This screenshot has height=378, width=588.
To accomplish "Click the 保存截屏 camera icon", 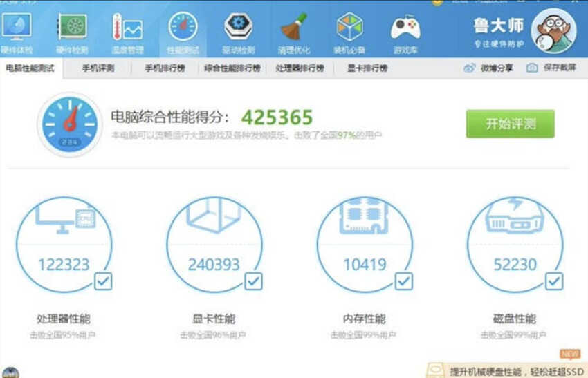I will (x=532, y=68).
